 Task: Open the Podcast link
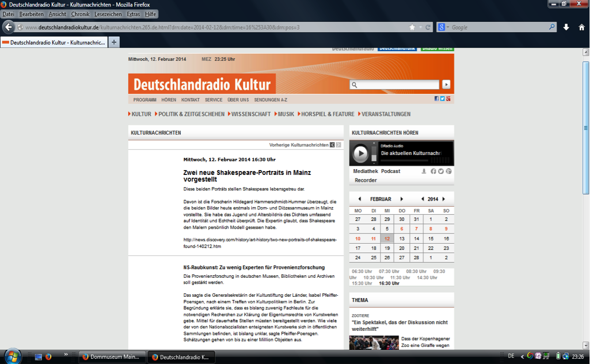pyautogui.click(x=391, y=171)
